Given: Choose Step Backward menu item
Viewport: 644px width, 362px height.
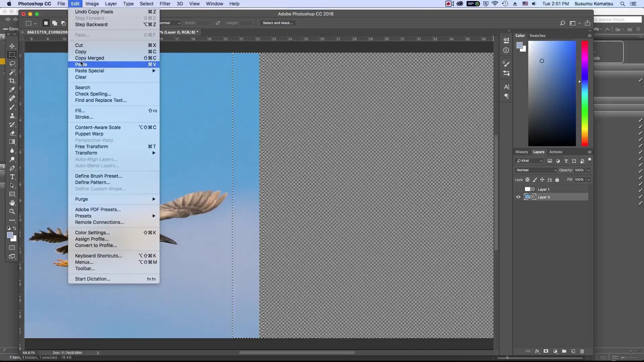Looking at the screenshot, I should pyautogui.click(x=114, y=24).
